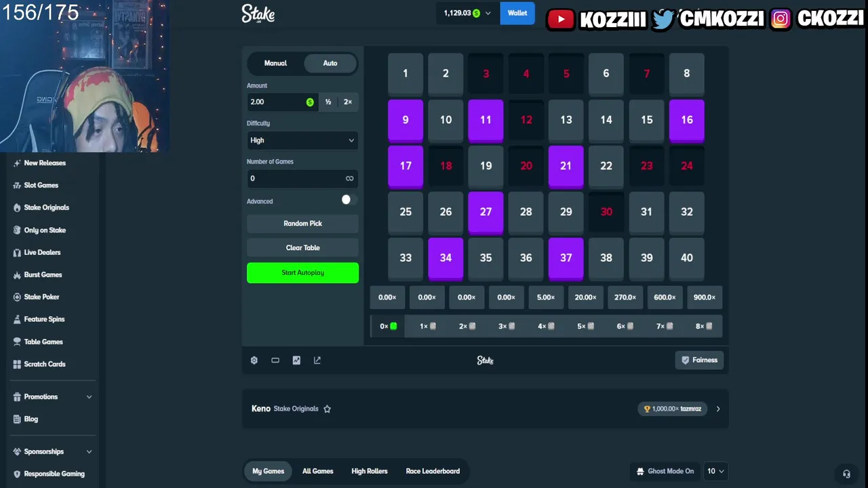
Task: Select Keno tile number 28
Action: point(526,212)
